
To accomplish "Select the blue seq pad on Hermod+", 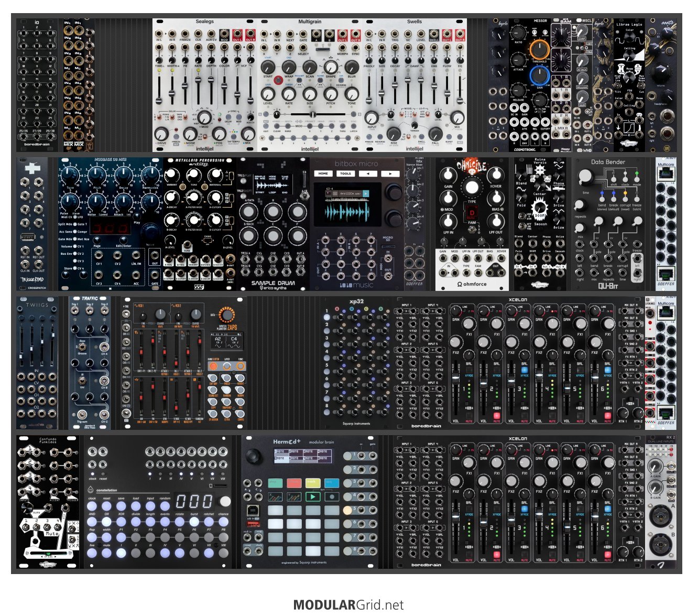I will click(x=331, y=483).
